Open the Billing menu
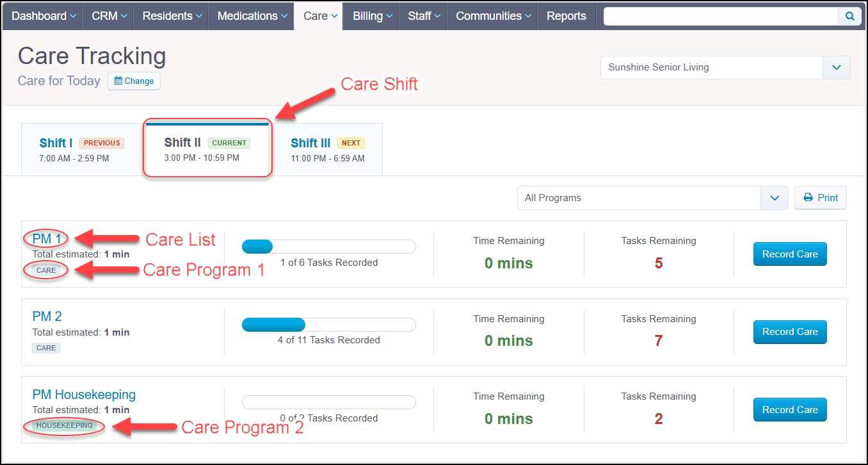868x465 pixels. click(x=371, y=16)
